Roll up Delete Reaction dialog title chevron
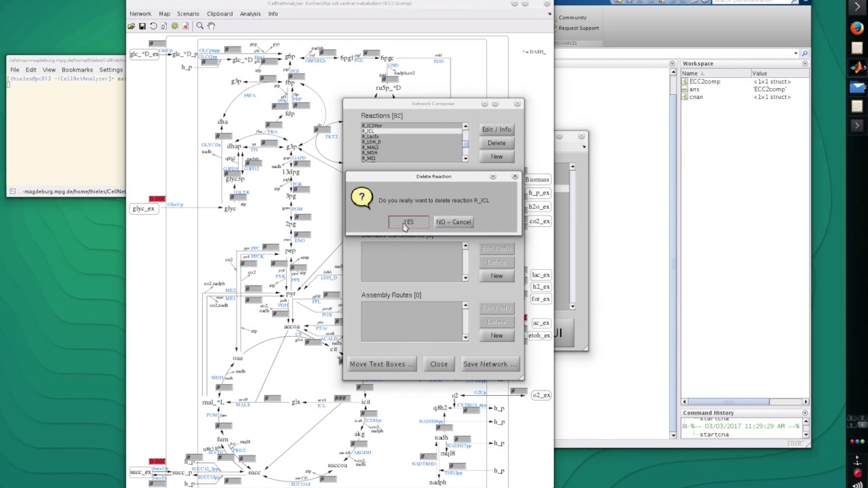 493,176
